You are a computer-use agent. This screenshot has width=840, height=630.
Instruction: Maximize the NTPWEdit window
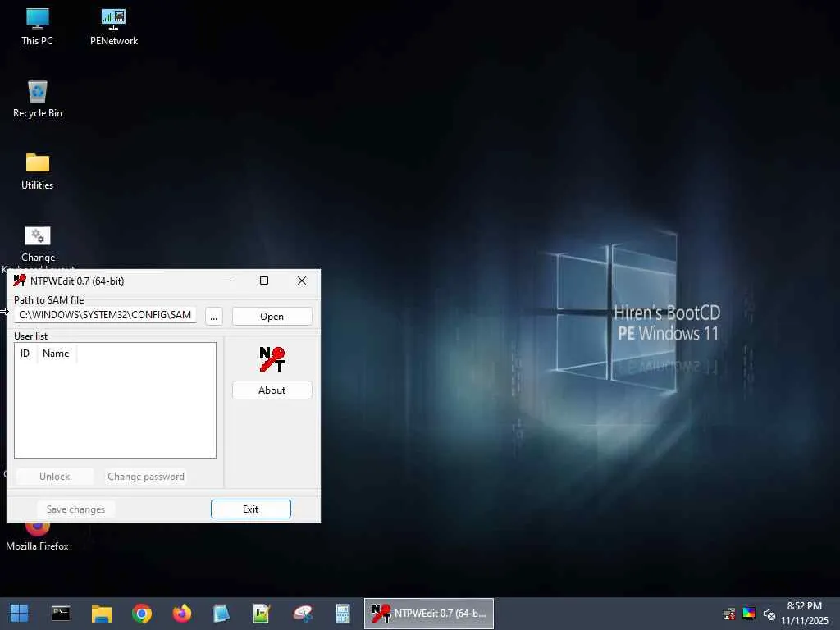point(264,281)
